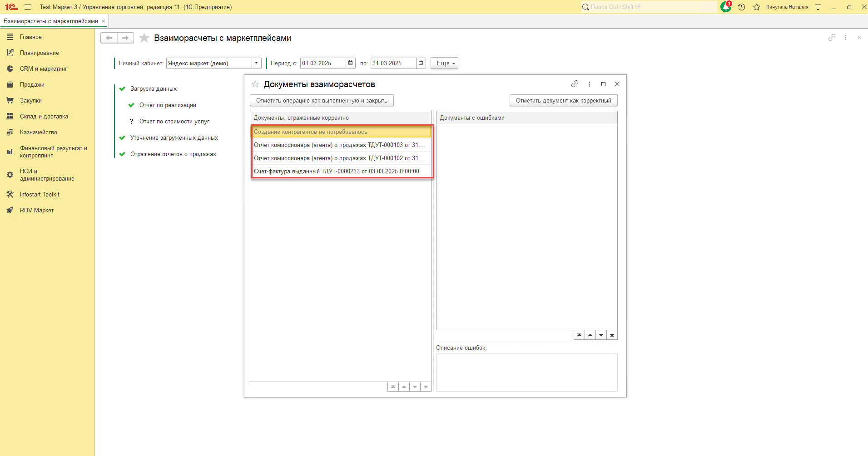Open favorites star in top bar
The image size is (868, 456).
click(x=756, y=7)
